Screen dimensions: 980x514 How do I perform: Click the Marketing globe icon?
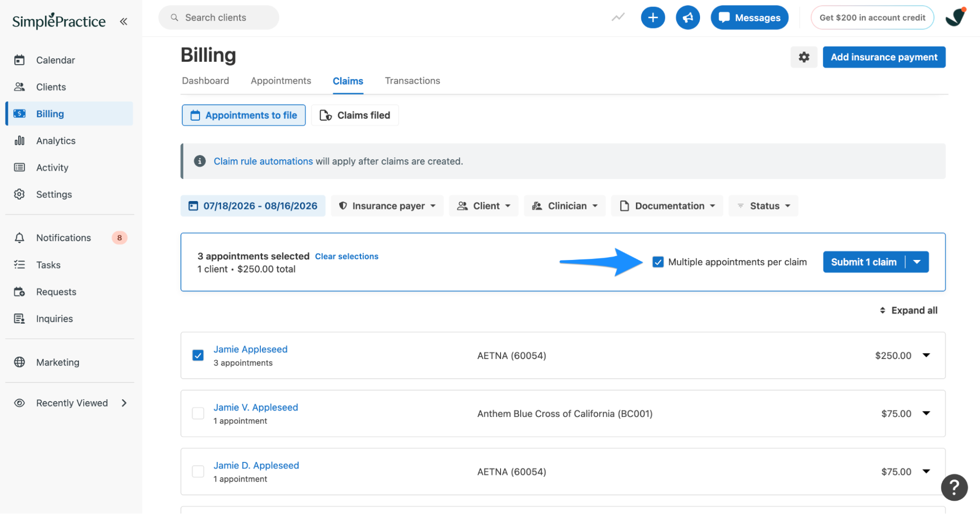tap(20, 362)
